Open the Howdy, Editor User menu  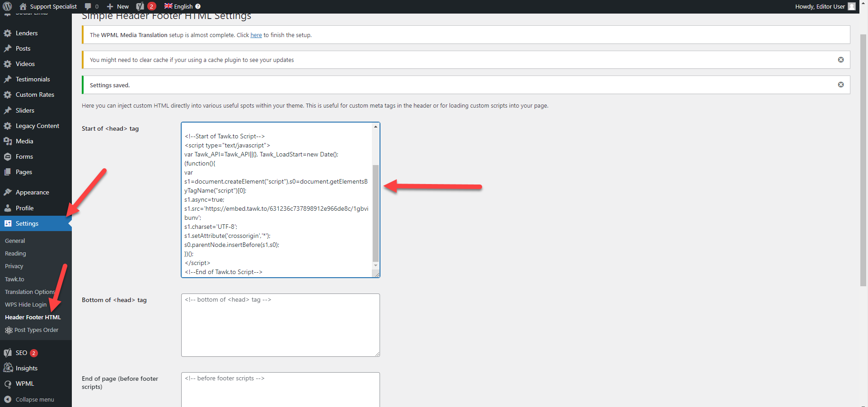click(825, 6)
